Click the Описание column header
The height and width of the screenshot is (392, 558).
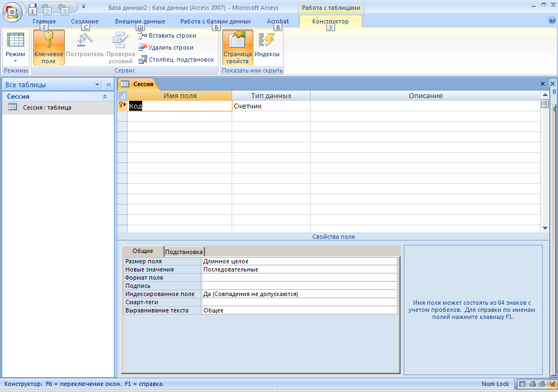click(x=425, y=96)
